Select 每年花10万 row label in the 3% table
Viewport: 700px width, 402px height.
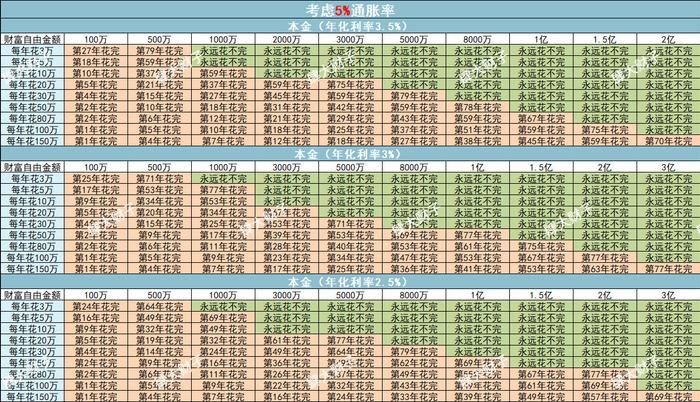(33, 200)
